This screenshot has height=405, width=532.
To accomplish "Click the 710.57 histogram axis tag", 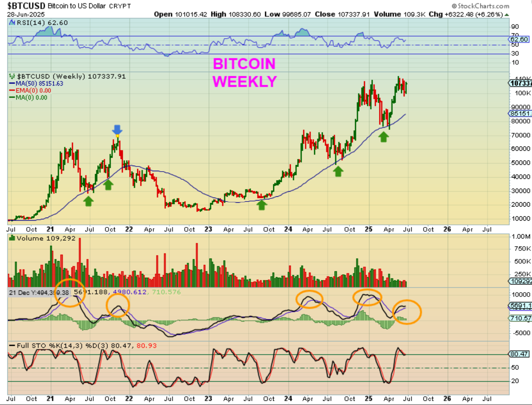I will coord(520,318).
